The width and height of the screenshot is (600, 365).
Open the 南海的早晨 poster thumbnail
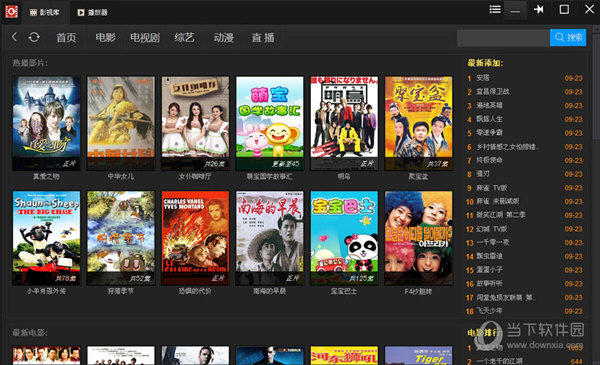point(270,238)
